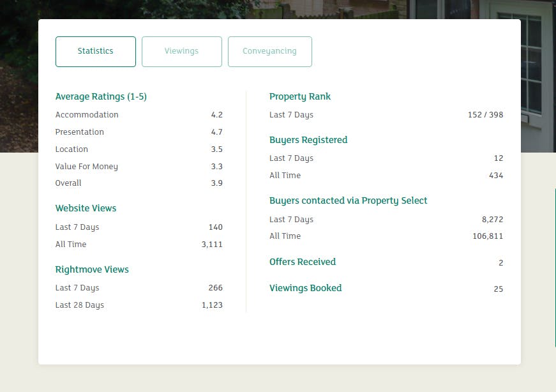Select the Conveyancing tab
Screen dimensions: 556x392
pyautogui.click(x=270, y=52)
